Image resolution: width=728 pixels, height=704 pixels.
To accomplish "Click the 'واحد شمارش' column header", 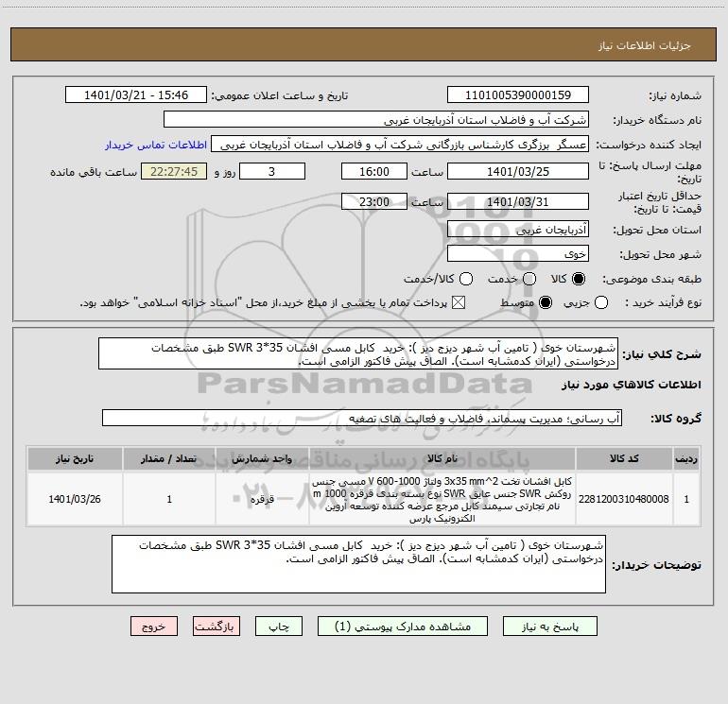I will point(262,458).
